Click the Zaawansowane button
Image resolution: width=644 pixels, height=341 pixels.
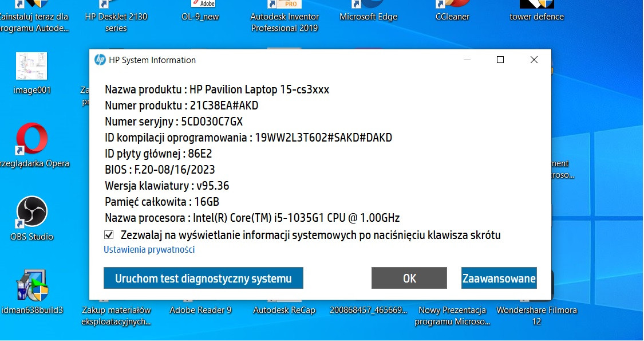coord(499,277)
